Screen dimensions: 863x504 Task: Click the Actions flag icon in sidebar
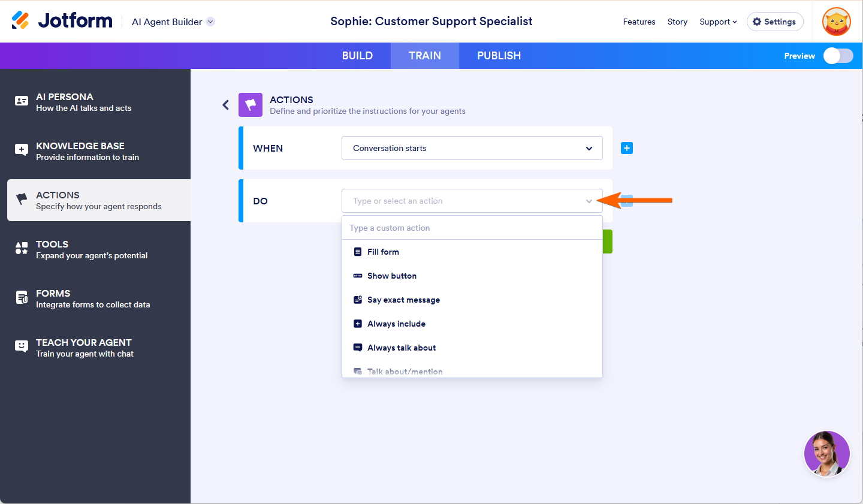(x=22, y=198)
